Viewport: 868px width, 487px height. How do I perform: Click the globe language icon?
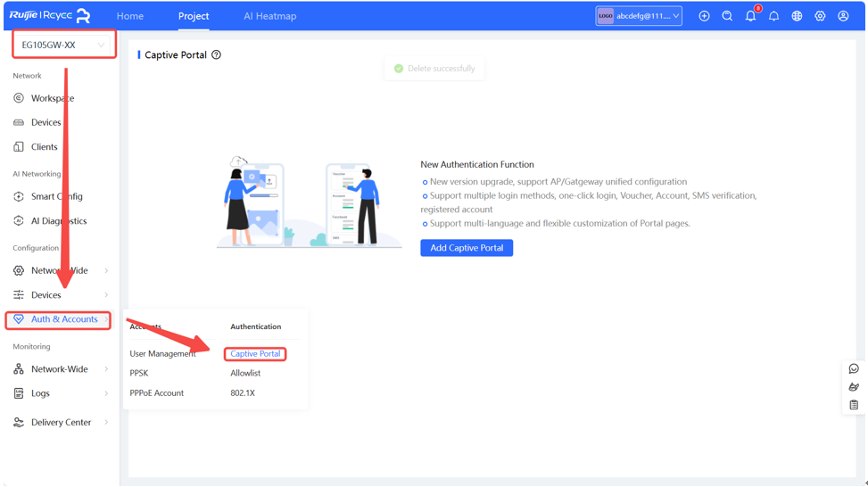pos(797,16)
